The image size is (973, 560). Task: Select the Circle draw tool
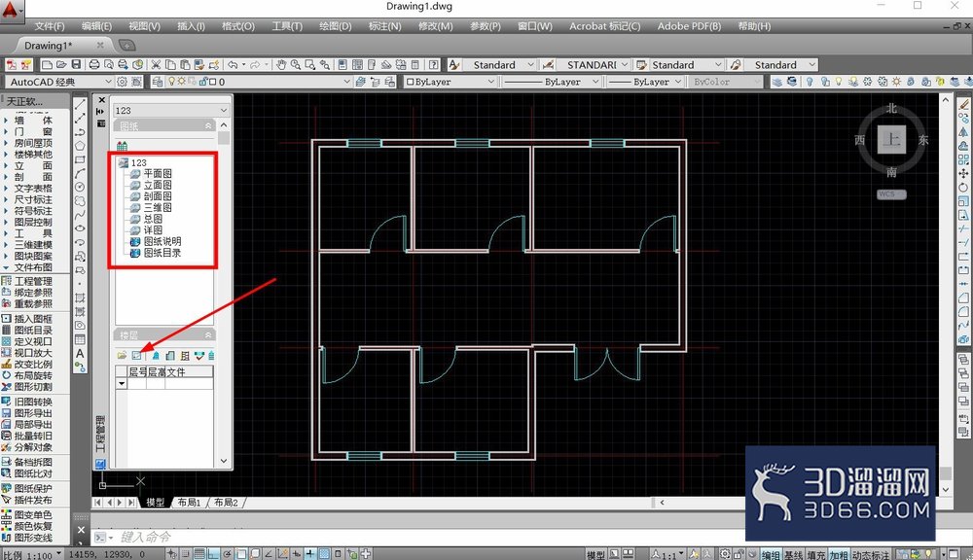click(80, 188)
